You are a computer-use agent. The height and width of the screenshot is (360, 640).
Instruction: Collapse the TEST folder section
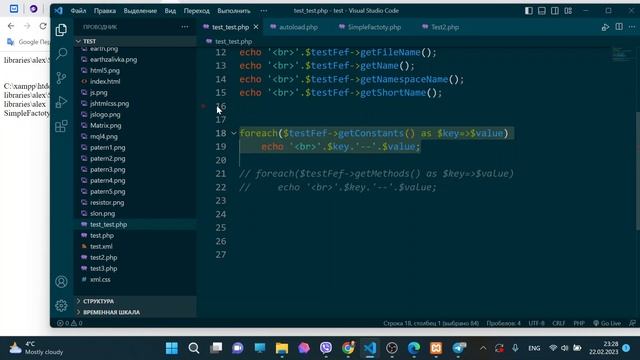[135, 41]
